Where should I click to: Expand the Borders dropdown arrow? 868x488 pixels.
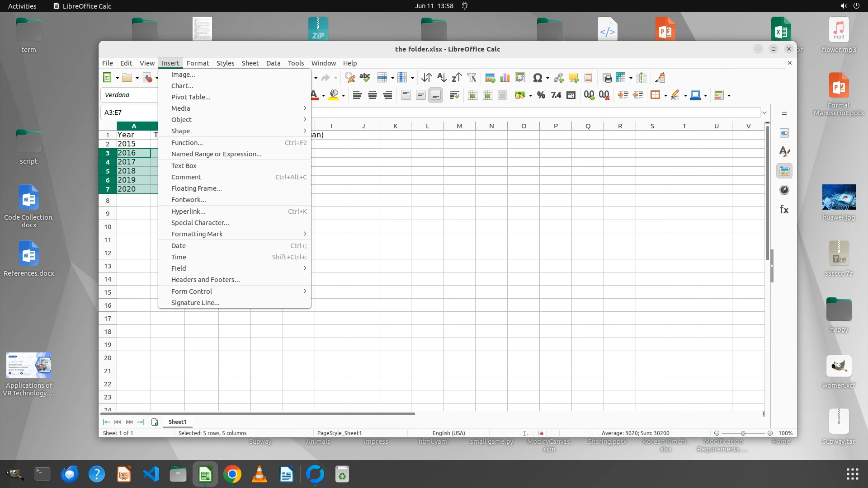(665, 95)
